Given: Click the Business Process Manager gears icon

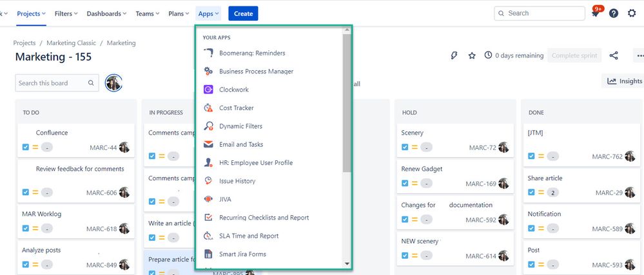Looking at the screenshot, I should (208, 71).
